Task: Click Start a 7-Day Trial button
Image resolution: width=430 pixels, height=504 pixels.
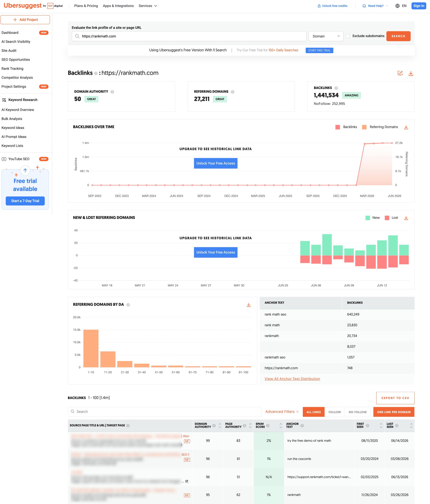Action: pos(25,201)
